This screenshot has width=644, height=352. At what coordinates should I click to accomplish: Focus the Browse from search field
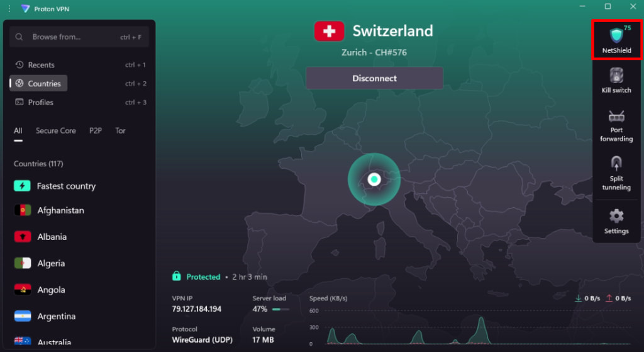click(79, 37)
